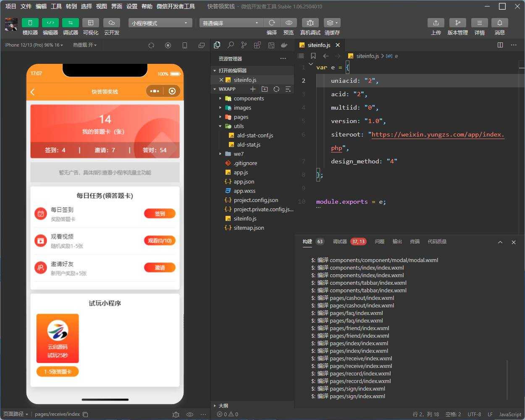Start 真机调试 real device debugging

tap(310, 23)
